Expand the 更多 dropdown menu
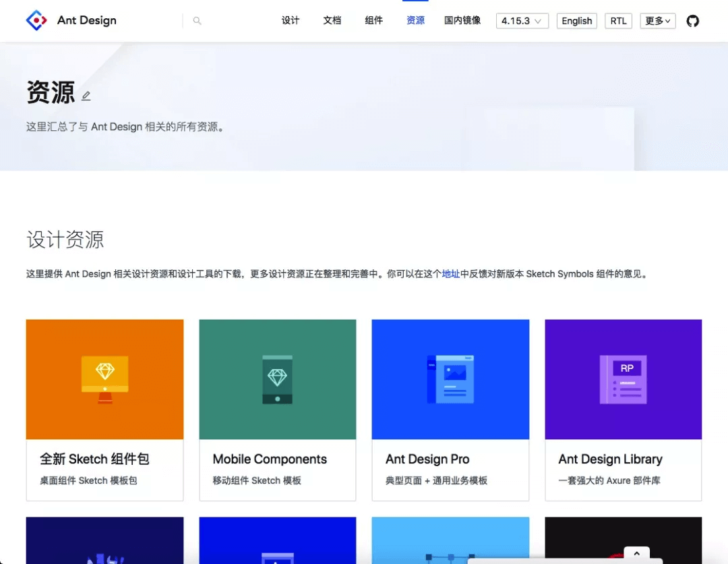This screenshot has width=728, height=564. coord(657,21)
